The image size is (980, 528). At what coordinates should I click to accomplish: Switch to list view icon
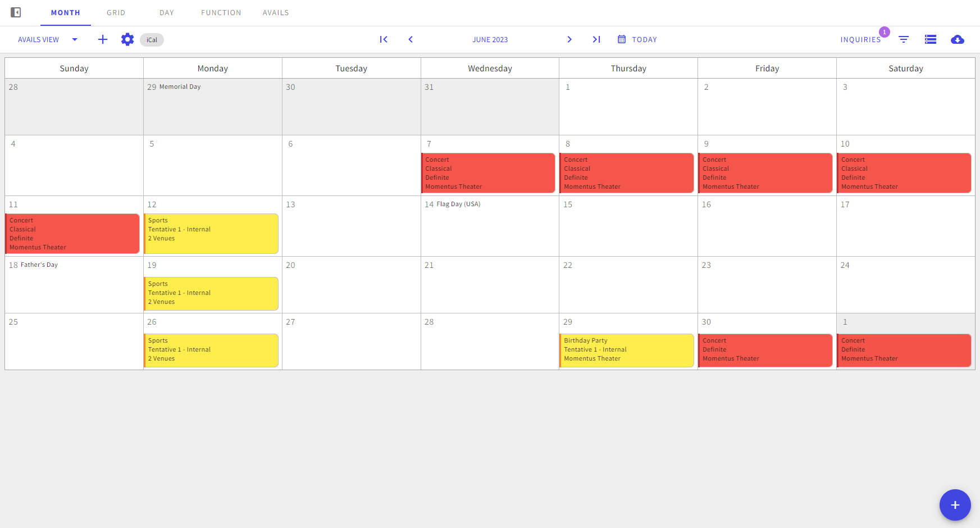[931, 39]
